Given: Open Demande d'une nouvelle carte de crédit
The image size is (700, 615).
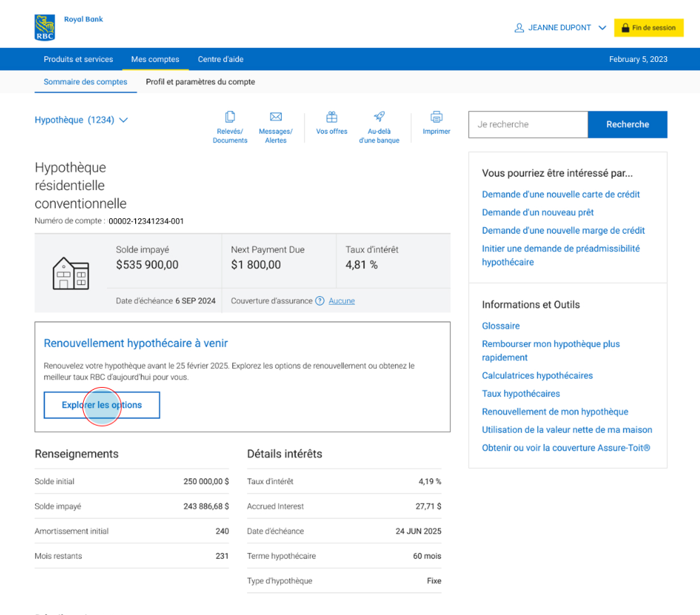Looking at the screenshot, I should [561, 194].
